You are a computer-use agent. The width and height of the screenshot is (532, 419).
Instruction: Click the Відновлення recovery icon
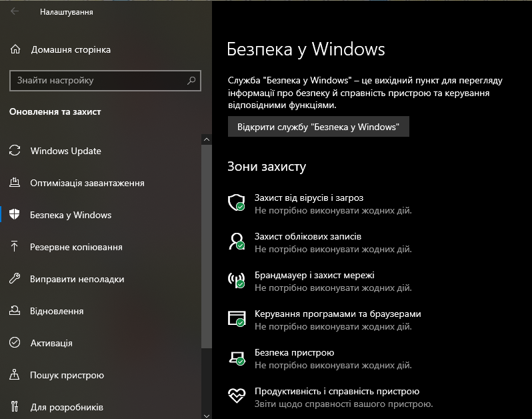(x=15, y=311)
